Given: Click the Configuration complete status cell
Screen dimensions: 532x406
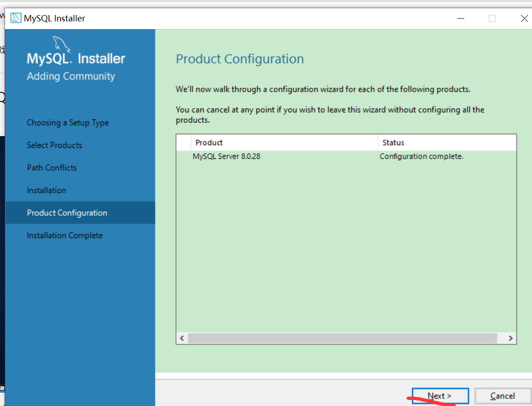Looking at the screenshot, I should pos(421,156).
